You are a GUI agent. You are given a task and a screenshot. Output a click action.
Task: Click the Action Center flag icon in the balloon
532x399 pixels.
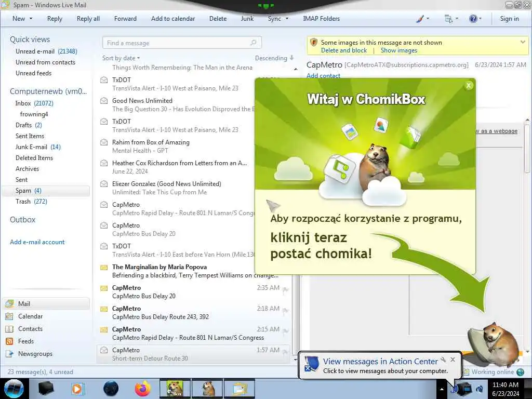[311, 364]
